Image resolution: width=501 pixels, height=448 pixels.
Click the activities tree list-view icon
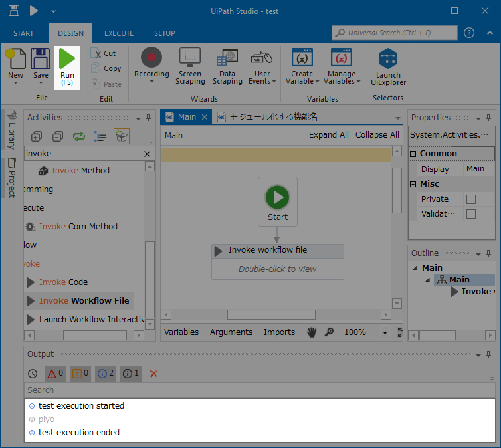(x=100, y=136)
